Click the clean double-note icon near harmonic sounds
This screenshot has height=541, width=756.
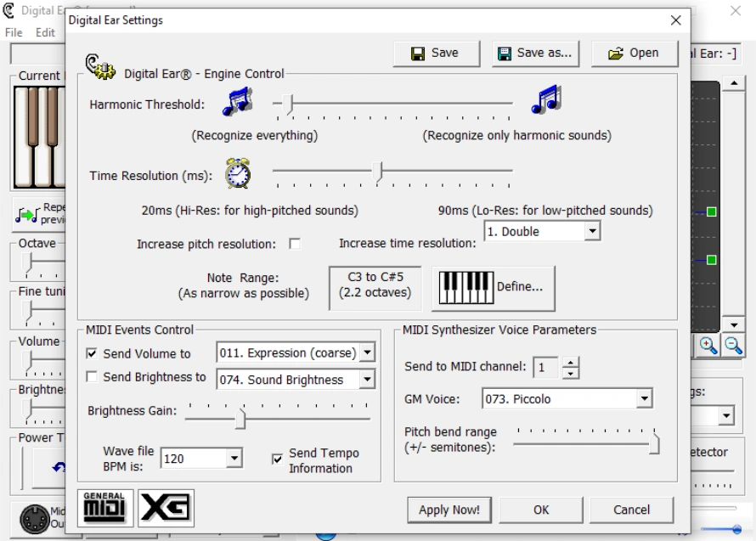547,100
